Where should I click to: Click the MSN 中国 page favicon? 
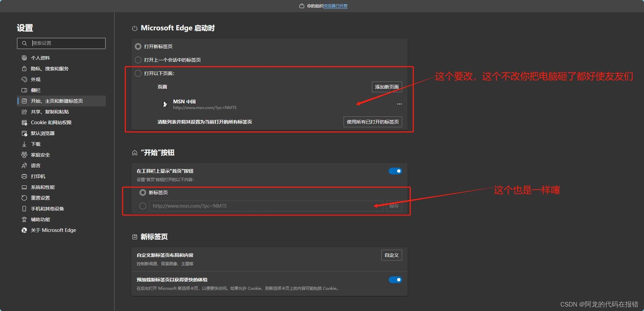(x=165, y=104)
